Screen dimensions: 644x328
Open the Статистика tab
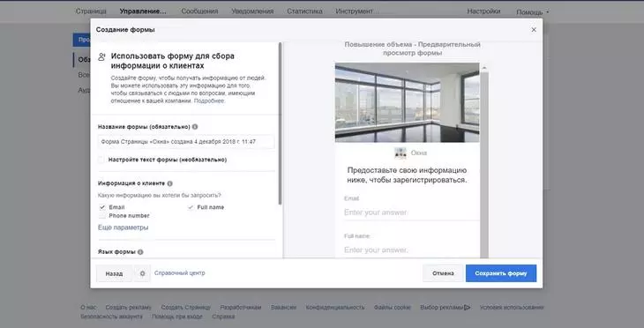pos(304,11)
